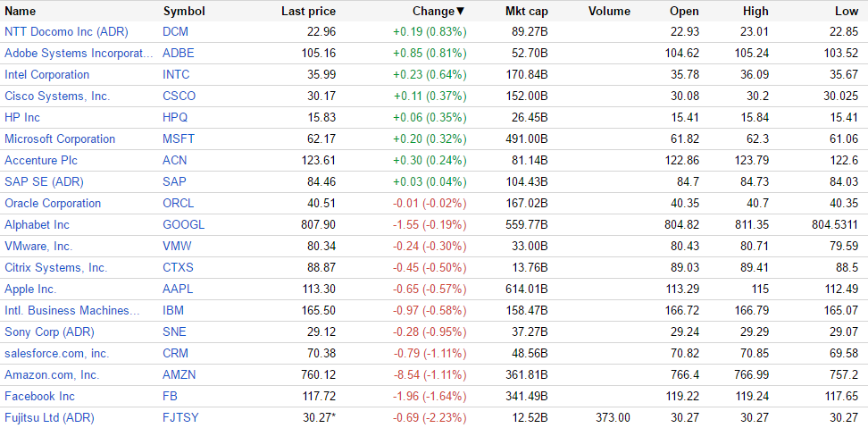Open the IBM symbol link
Screen dimensions: 868x428
(173, 310)
